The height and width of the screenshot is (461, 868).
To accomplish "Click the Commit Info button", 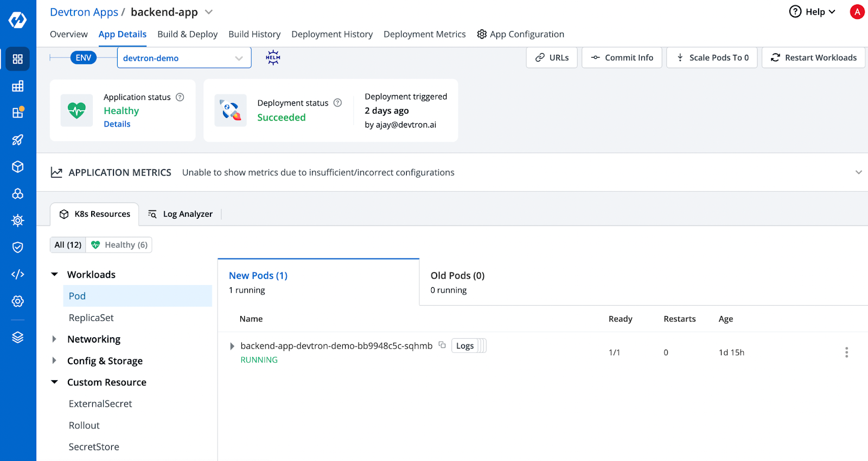I will (622, 58).
